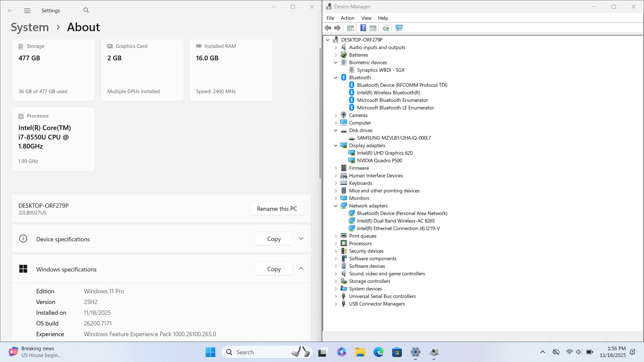This screenshot has height=362, width=644.
Task: Click Show/Hide console tree toolbar icon
Action: pos(350,28)
